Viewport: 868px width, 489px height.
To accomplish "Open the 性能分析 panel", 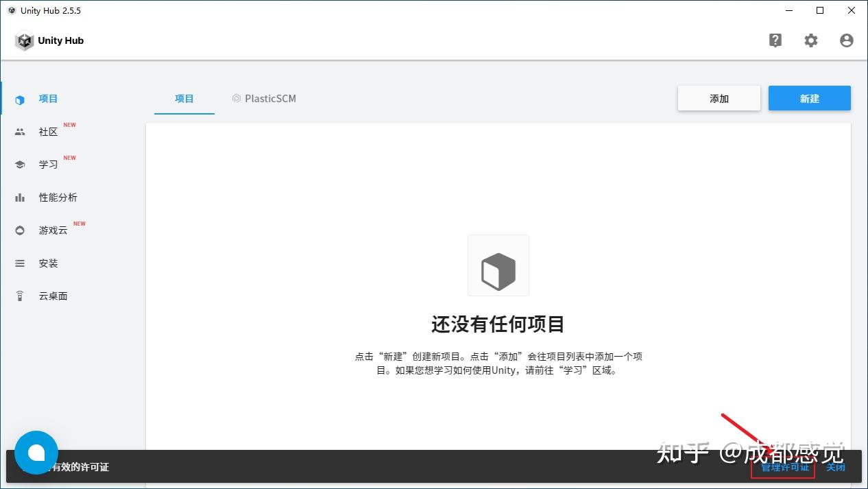I will pos(58,197).
